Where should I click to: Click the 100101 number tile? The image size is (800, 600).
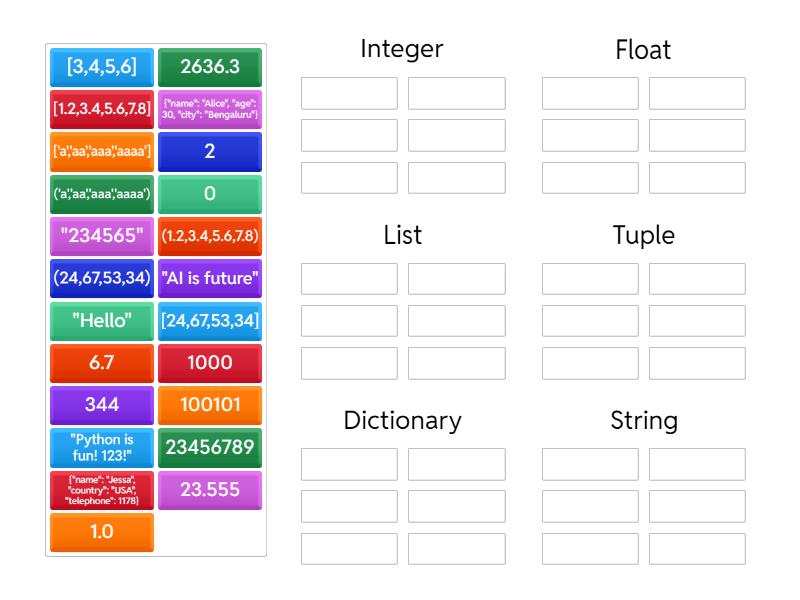(210, 406)
